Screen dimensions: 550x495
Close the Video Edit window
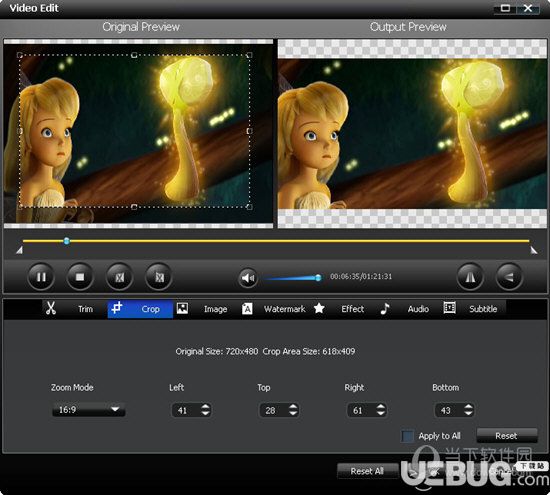click(528, 8)
